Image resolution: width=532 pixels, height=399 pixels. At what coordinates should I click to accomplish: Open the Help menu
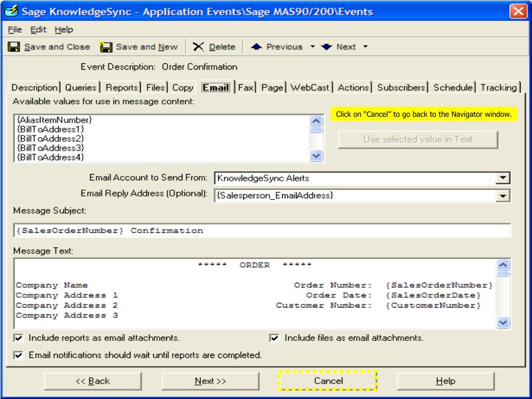[64, 30]
